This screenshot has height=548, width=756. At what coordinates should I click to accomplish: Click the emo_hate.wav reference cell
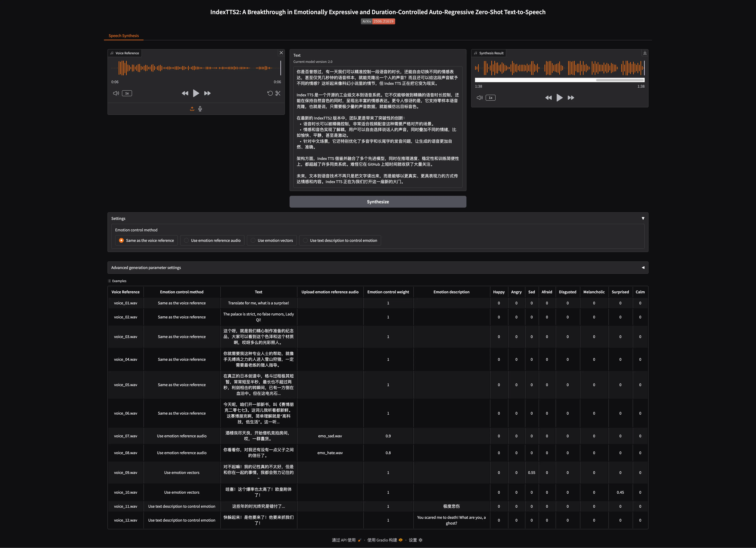(x=330, y=453)
